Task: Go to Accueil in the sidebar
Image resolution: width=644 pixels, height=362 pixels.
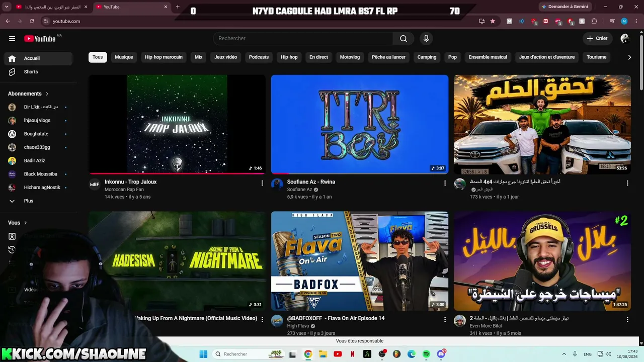Action: click(38, 58)
